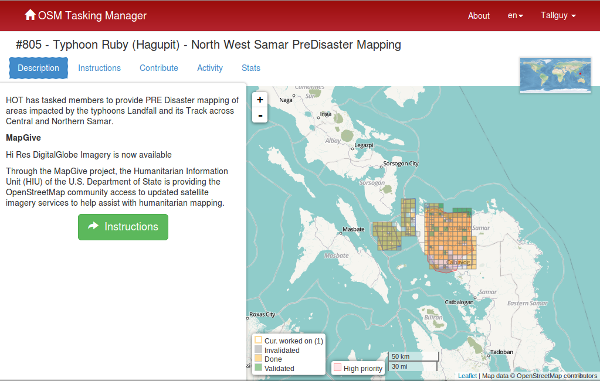The width and height of the screenshot is (600, 381).
Task: Click the home icon in the header
Action: 30,15
